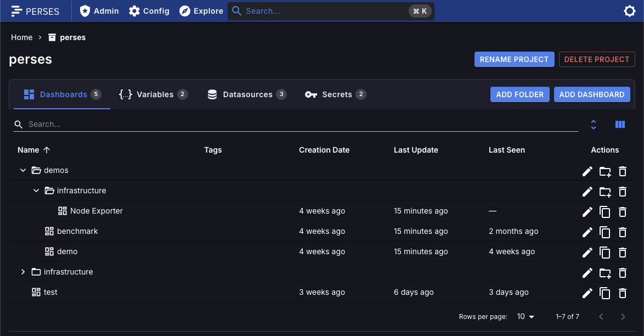Click the Rename Project button
This screenshot has height=336, width=644.
(x=514, y=59)
